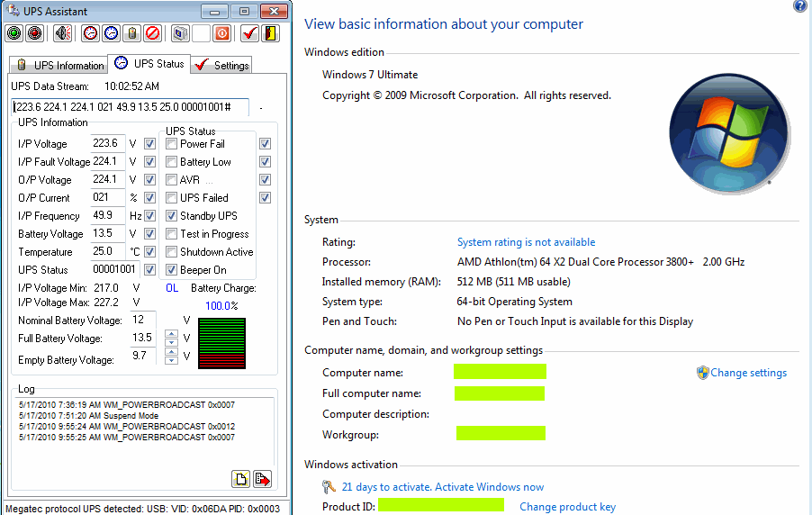Toggle the Battery Voltage checkbox
812x515 pixels.
(x=149, y=234)
